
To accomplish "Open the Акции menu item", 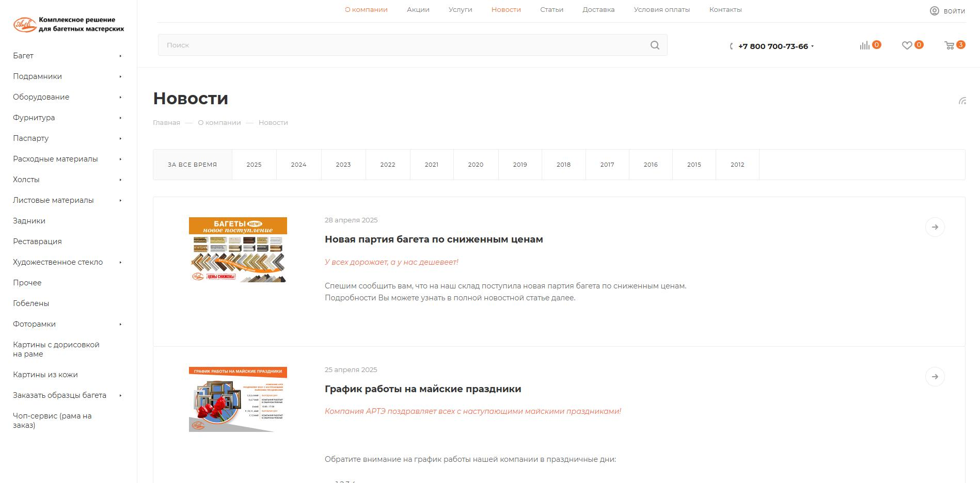I will 418,10.
